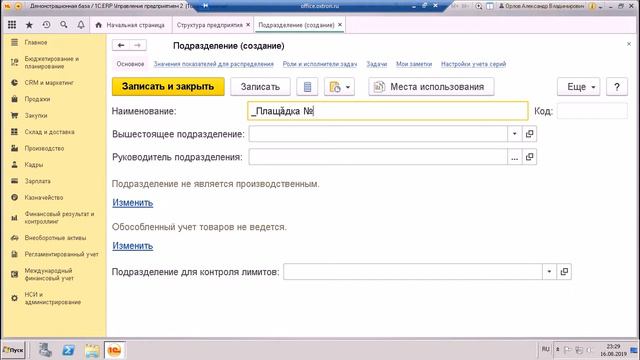Click Записать и закрыть button
Image resolution: width=640 pixels, height=360 pixels.
pyautogui.click(x=168, y=87)
